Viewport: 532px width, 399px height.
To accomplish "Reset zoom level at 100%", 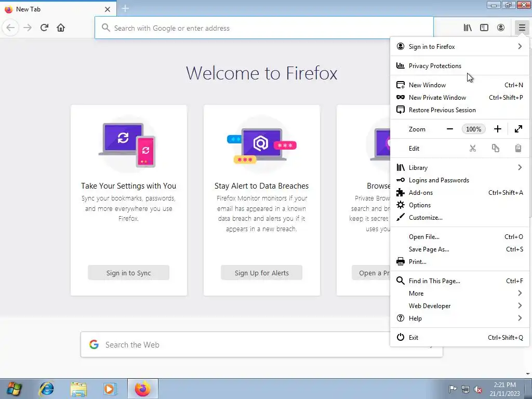I will (x=474, y=129).
